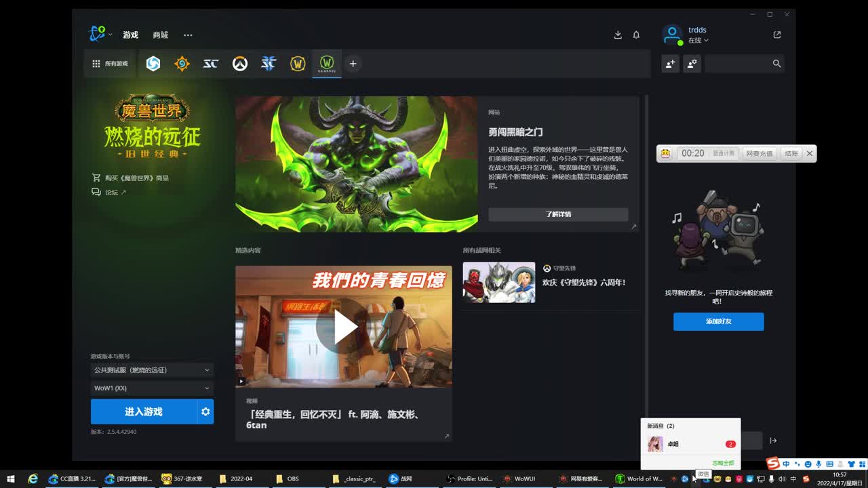Click 结账 checkout button
This screenshot has width=868, height=488.
pos(791,154)
